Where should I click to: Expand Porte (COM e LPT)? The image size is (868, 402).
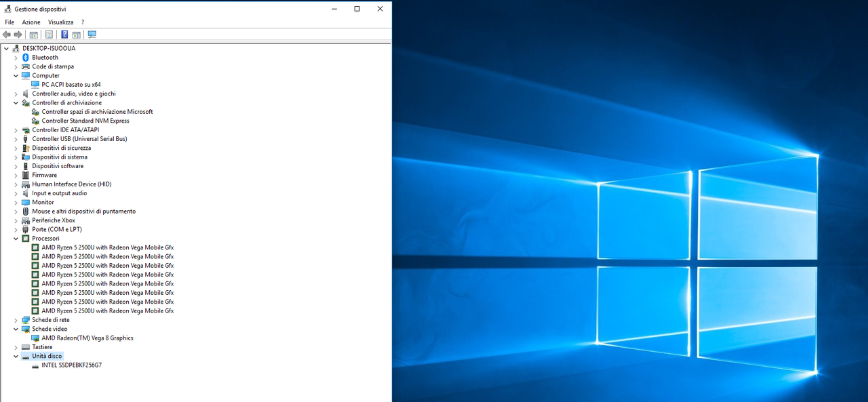coord(16,229)
